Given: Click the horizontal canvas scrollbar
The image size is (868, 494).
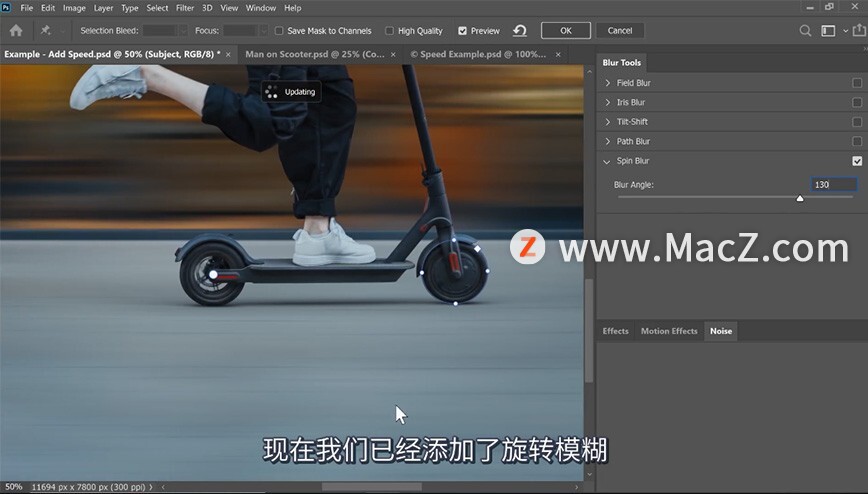Looking at the screenshot, I should coord(371,487).
